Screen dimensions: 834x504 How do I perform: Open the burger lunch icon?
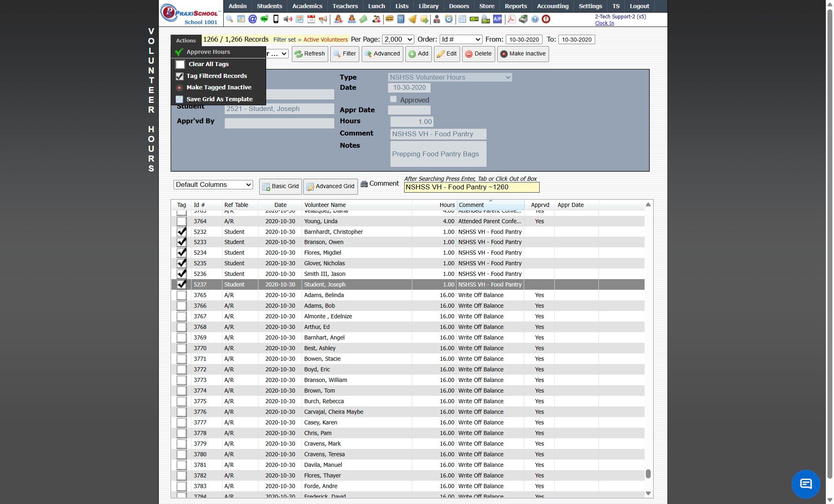pos(389,19)
